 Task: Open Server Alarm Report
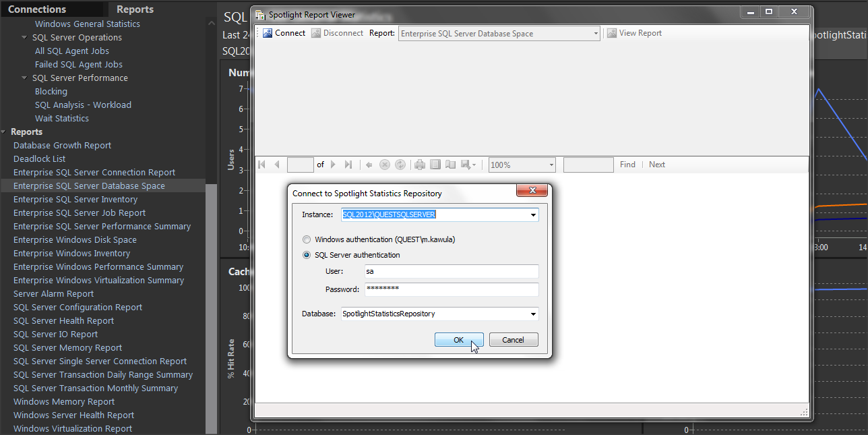(x=54, y=293)
